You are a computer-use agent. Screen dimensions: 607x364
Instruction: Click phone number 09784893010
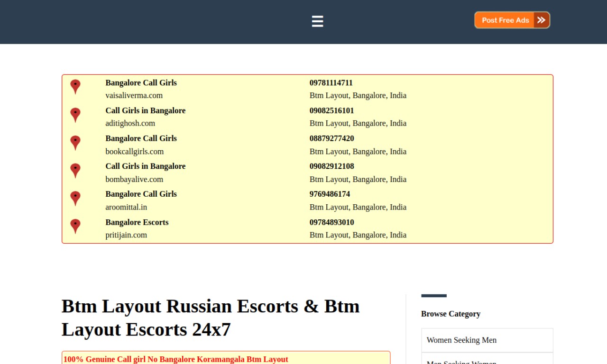point(332,222)
